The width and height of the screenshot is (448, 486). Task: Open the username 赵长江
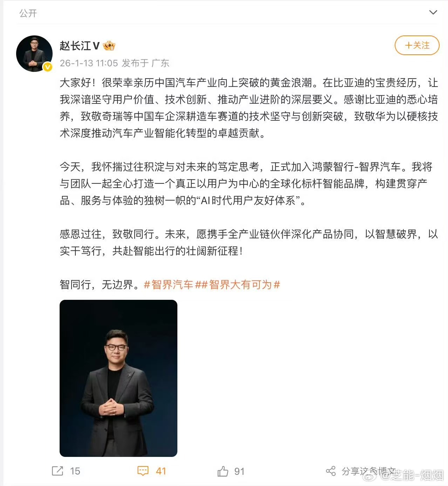[x=75, y=46]
